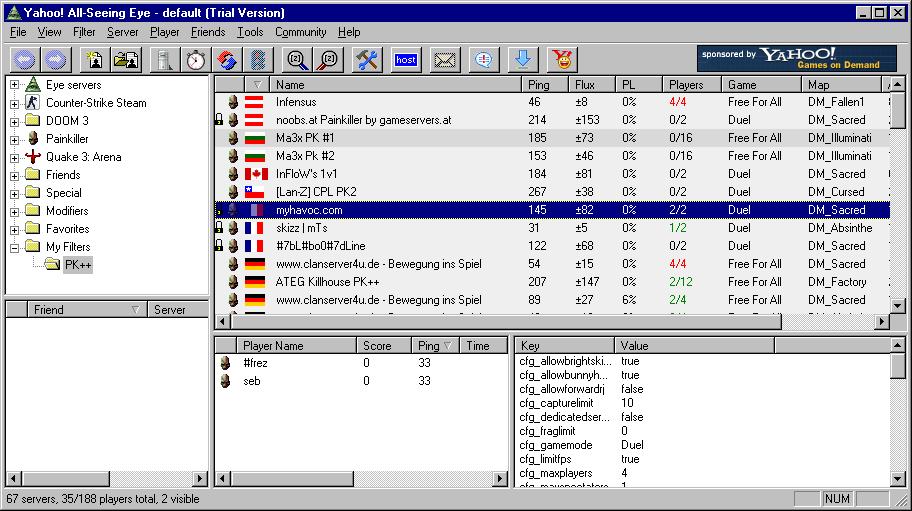This screenshot has height=511, width=912.
Task: Click the server tower toolbar icon
Action: [x=165, y=59]
